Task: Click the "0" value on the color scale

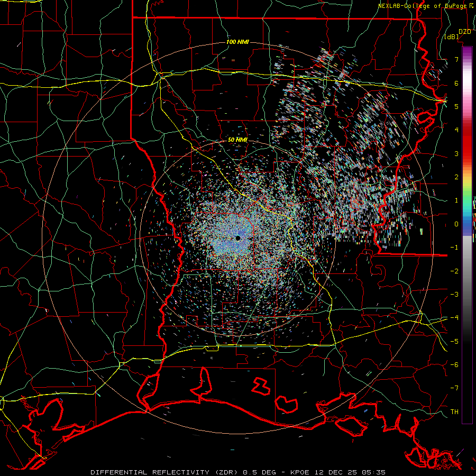Action: (456, 224)
